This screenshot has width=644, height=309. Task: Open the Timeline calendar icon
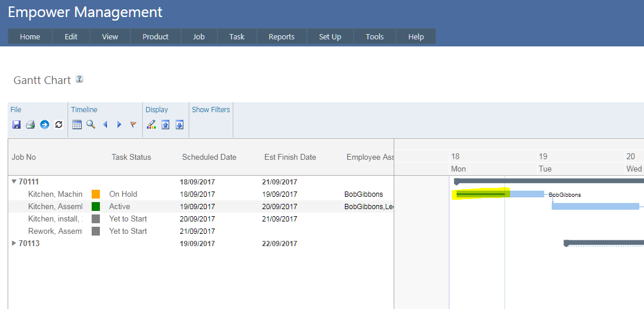tap(77, 125)
